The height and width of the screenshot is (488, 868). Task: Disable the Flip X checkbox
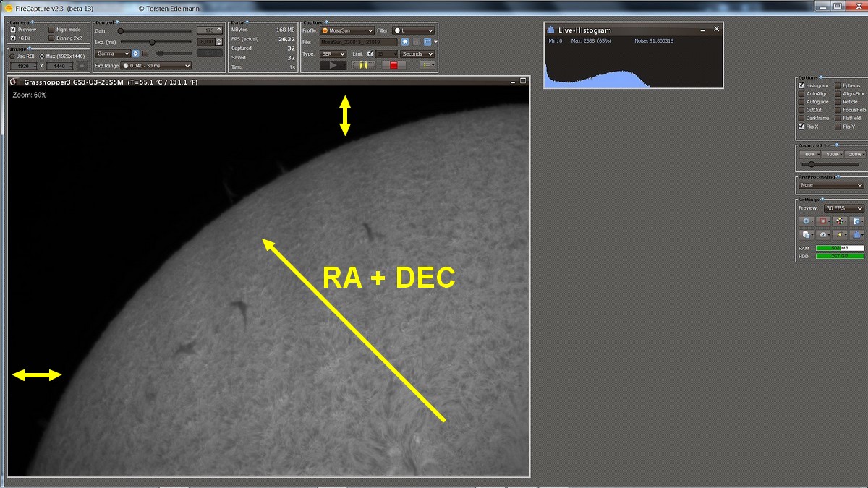coord(801,127)
